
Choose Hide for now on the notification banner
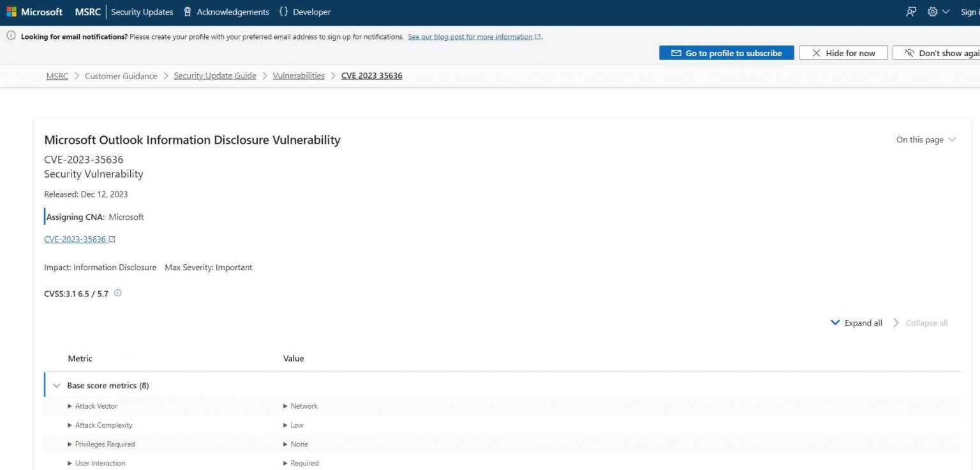(x=843, y=53)
